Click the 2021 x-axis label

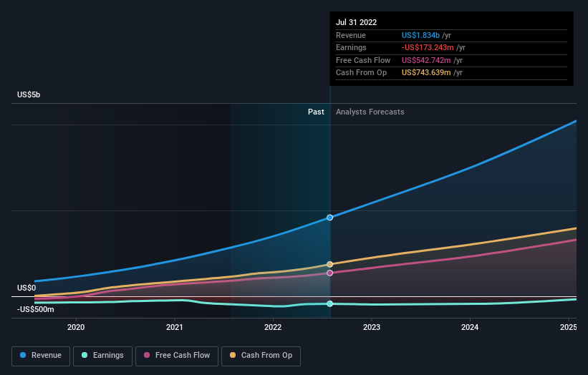point(174,327)
